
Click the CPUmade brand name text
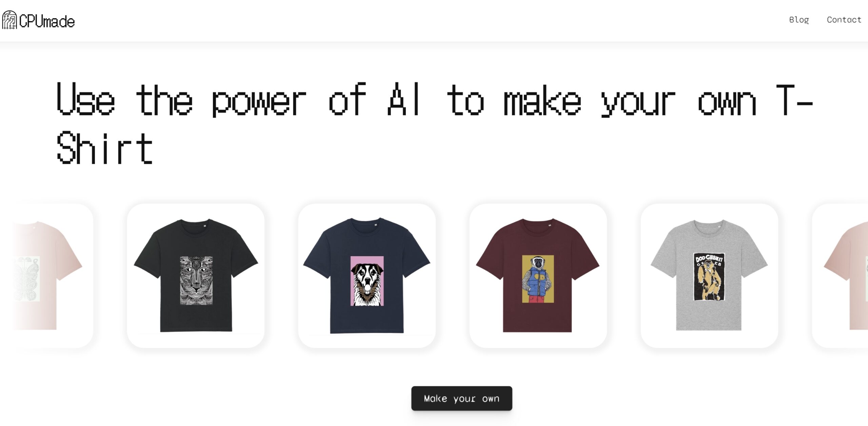(47, 21)
